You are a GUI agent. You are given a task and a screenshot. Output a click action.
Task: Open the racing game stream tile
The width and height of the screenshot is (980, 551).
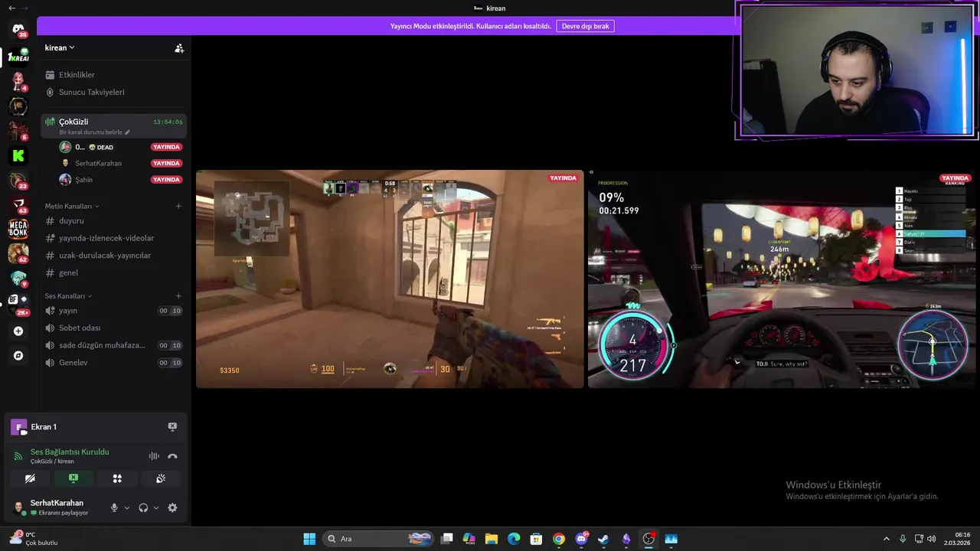(x=782, y=279)
